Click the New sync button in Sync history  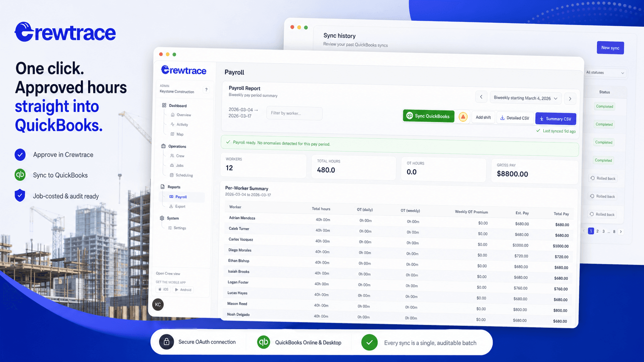point(610,48)
